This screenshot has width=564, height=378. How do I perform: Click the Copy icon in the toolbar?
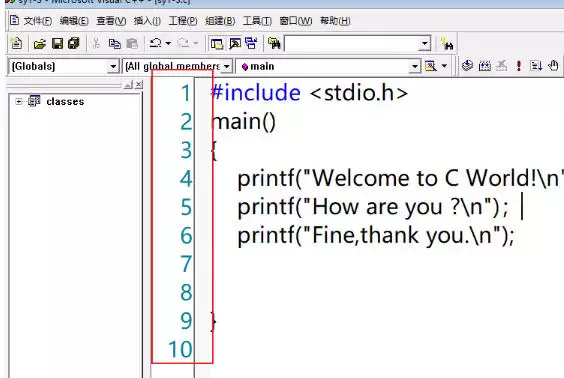(x=114, y=44)
